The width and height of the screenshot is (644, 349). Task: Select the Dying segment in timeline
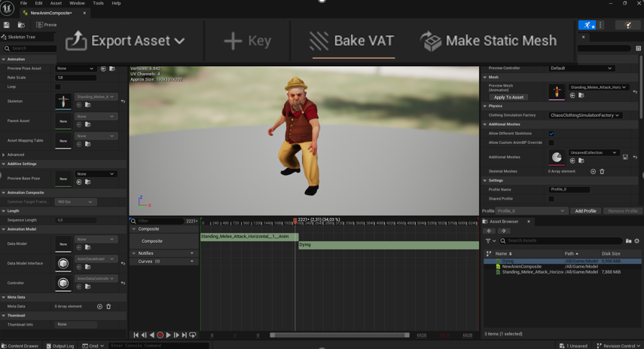[389, 245]
